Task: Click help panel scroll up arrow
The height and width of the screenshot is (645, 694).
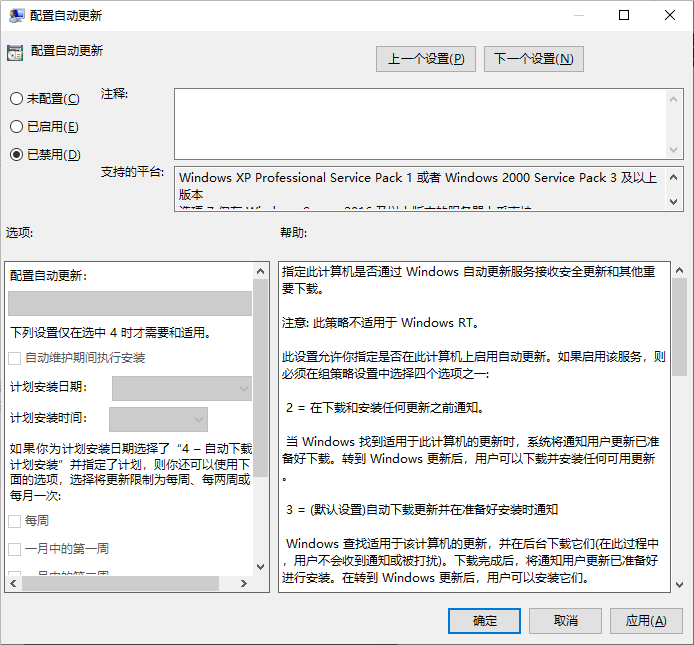Action: point(679,270)
